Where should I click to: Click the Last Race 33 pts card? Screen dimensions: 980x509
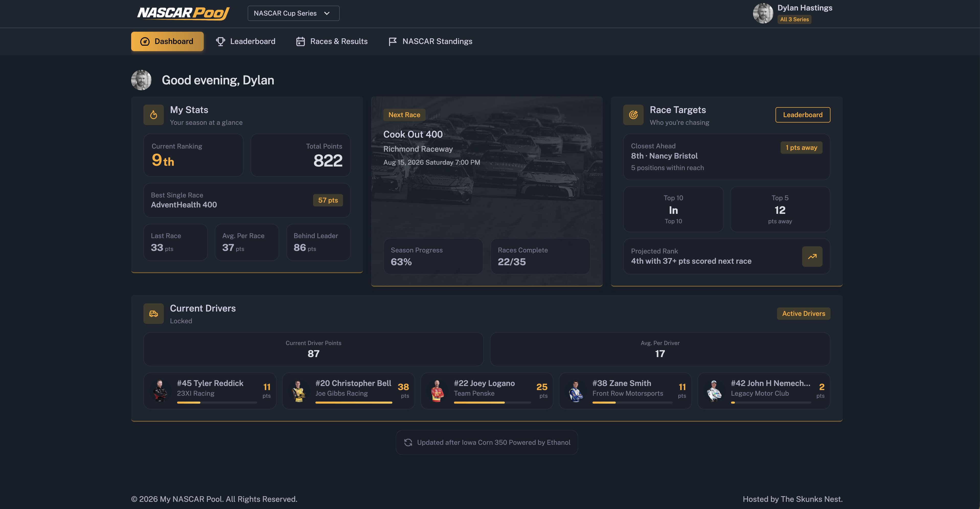pyautogui.click(x=175, y=242)
